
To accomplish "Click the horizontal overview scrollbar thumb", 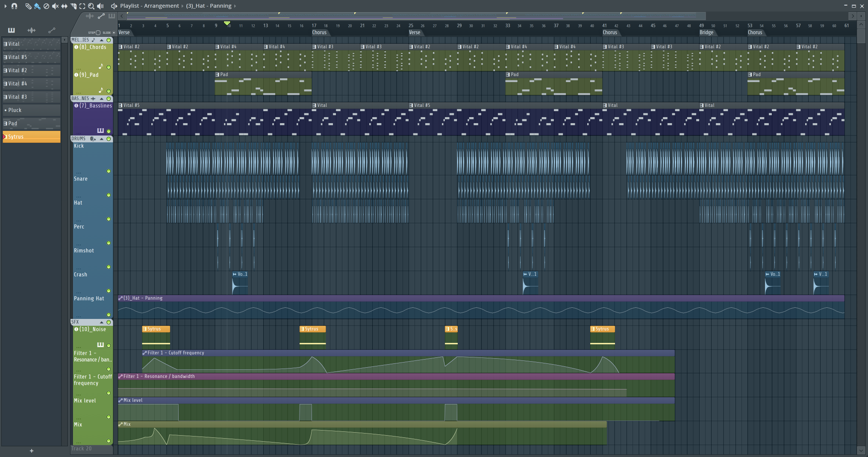I will click(x=416, y=16).
